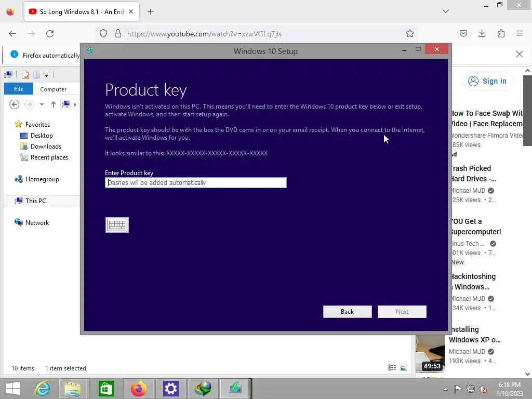Open Trash Picked Hard Drives video

tap(473, 174)
